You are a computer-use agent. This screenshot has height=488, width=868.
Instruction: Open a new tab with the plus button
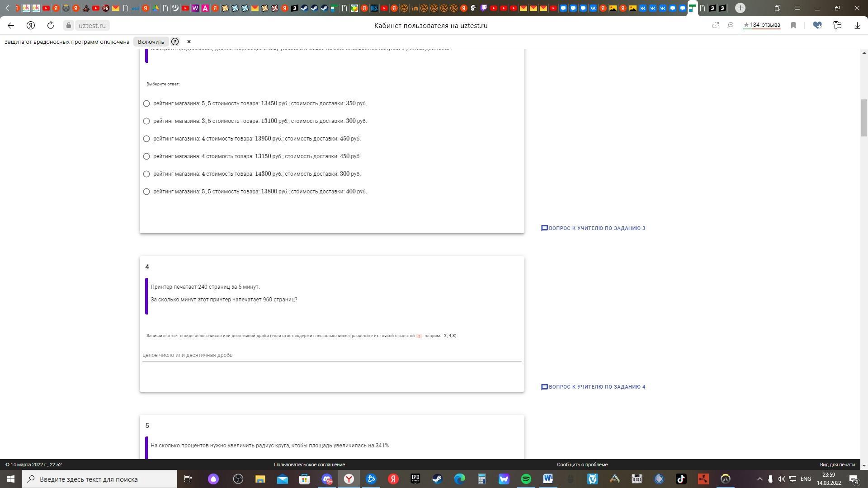pyautogui.click(x=740, y=8)
